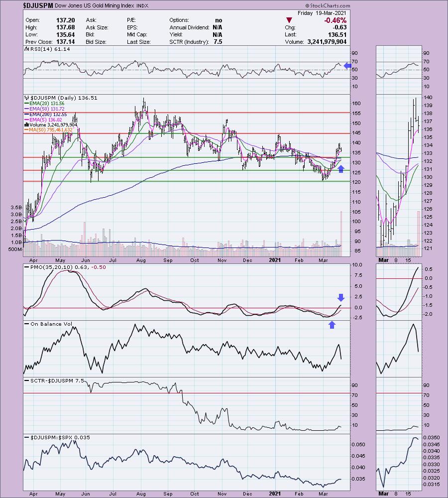This screenshot has height=498, width=448.
Task: Click the 3.5B volume axis label
Action: (x=16, y=207)
